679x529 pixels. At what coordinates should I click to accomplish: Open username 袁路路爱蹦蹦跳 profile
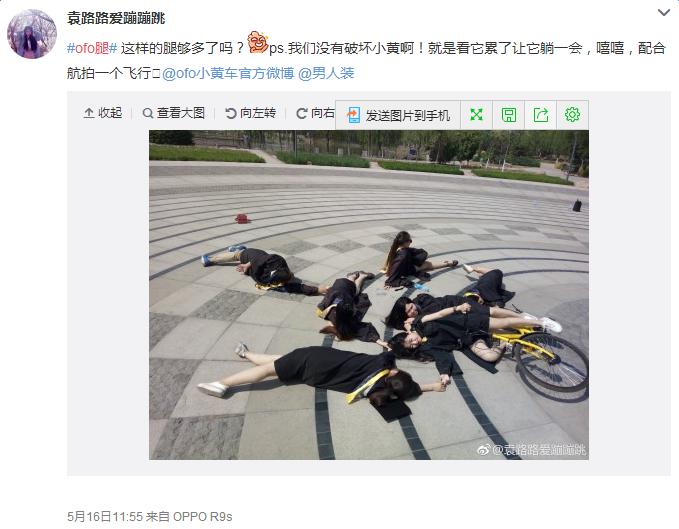pyautogui.click(x=116, y=18)
